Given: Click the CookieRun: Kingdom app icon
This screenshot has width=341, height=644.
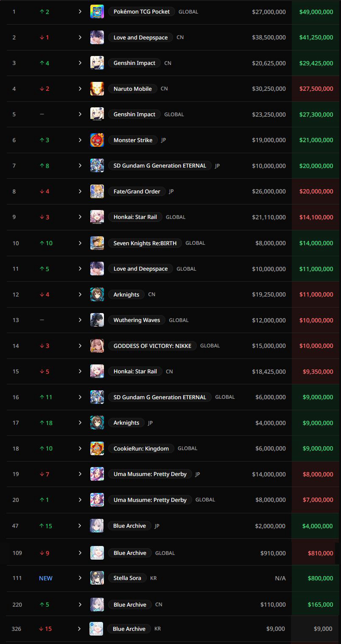Looking at the screenshot, I should click(97, 448).
